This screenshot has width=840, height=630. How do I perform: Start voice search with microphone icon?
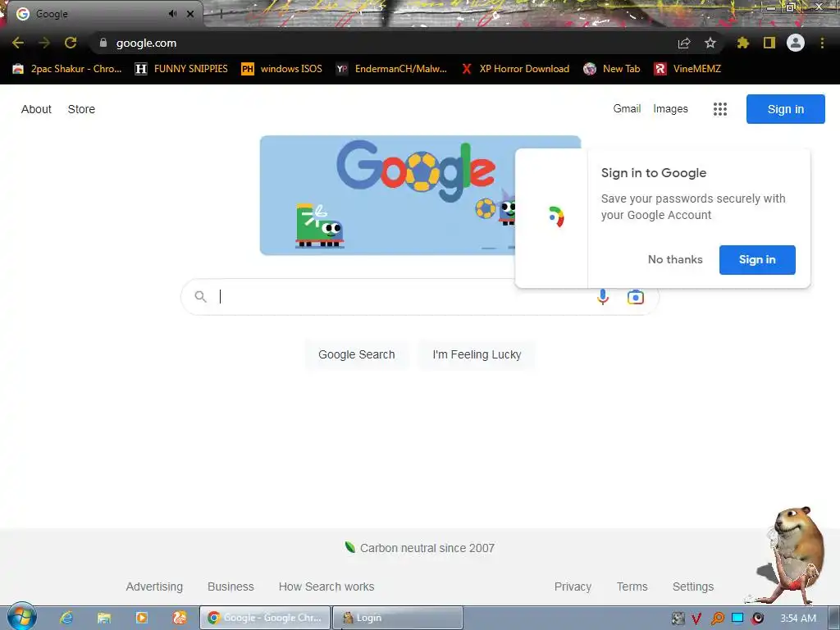603,297
